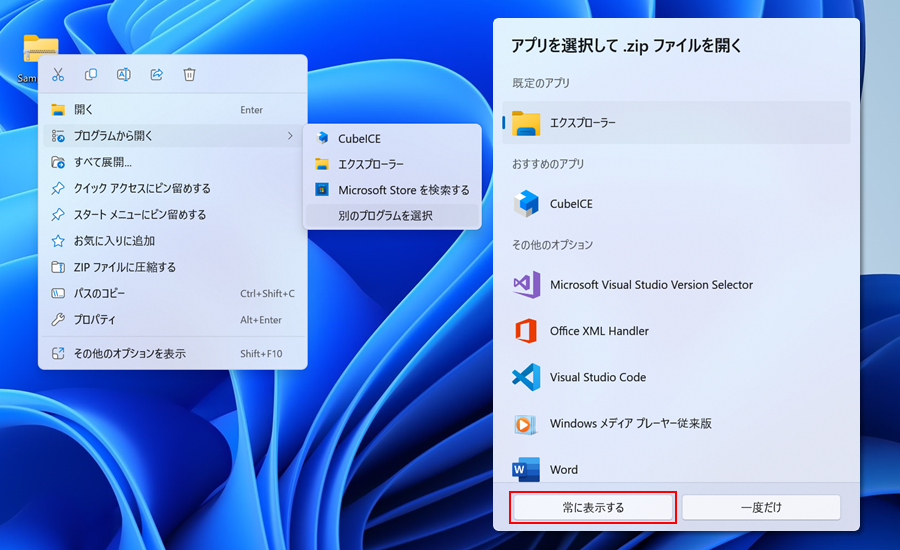The image size is (900, 550).
Task: Expand the プログラムから開く submenu arrow
Action: [290, 136]
